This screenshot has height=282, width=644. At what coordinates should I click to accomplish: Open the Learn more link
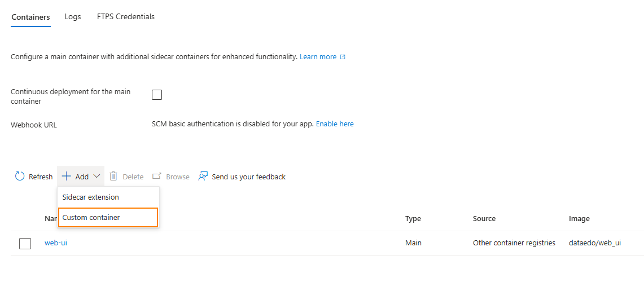click(x=318, y=57)
